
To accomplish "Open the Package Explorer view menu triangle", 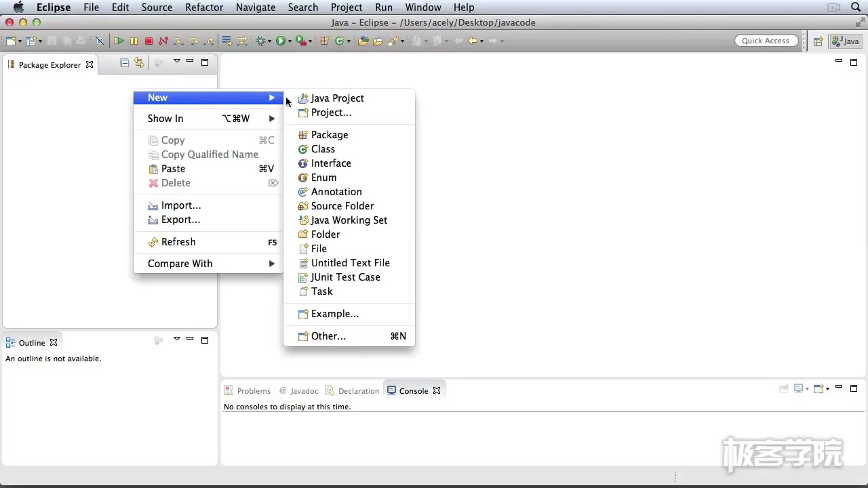I will 176,61.
